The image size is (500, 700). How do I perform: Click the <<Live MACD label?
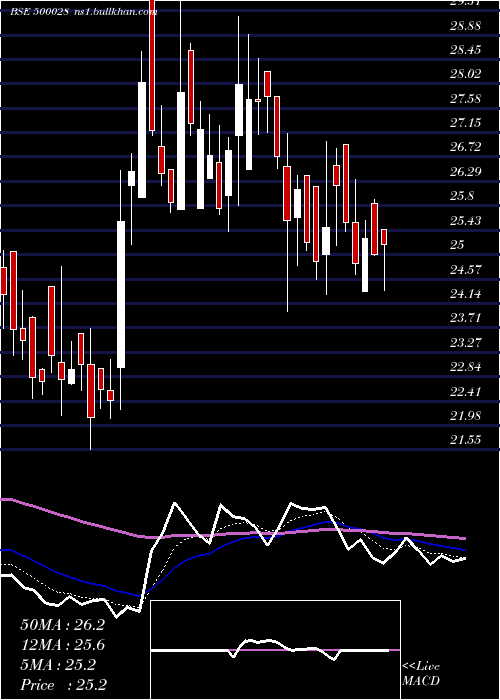coord(421,673)
